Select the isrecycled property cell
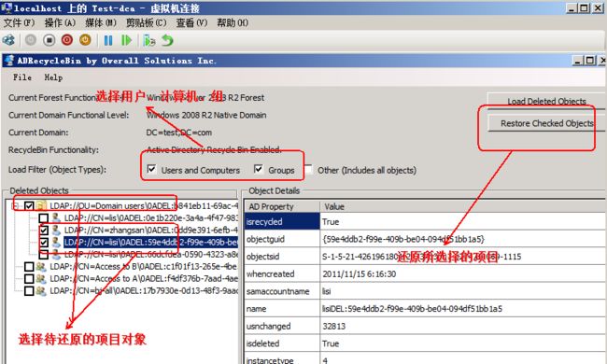Screen dimensions: 607x364 tap(282, 221)
